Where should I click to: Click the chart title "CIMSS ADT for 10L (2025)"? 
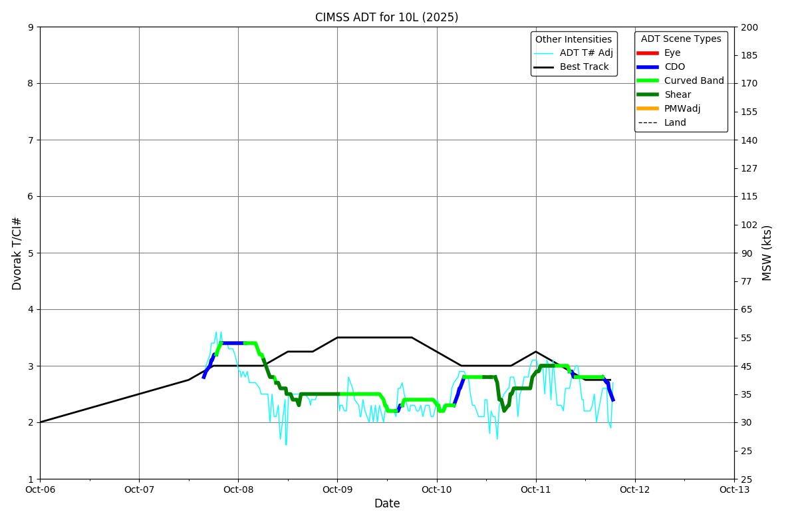[386, 17]
